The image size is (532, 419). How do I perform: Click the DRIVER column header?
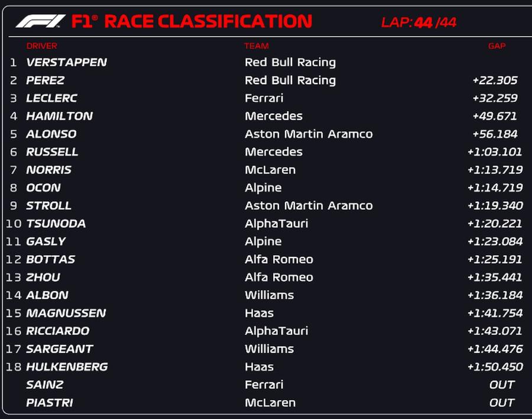[x=42, y=46]
